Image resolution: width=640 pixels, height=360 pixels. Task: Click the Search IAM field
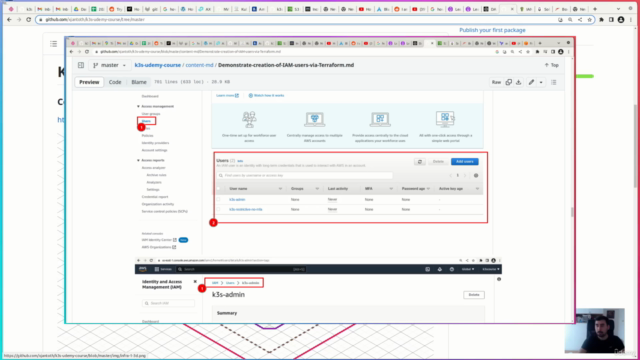(169, 303)
